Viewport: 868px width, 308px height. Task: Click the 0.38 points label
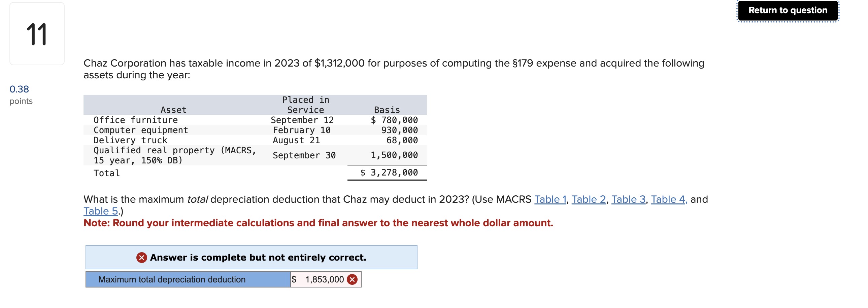(x=19, y=89)
